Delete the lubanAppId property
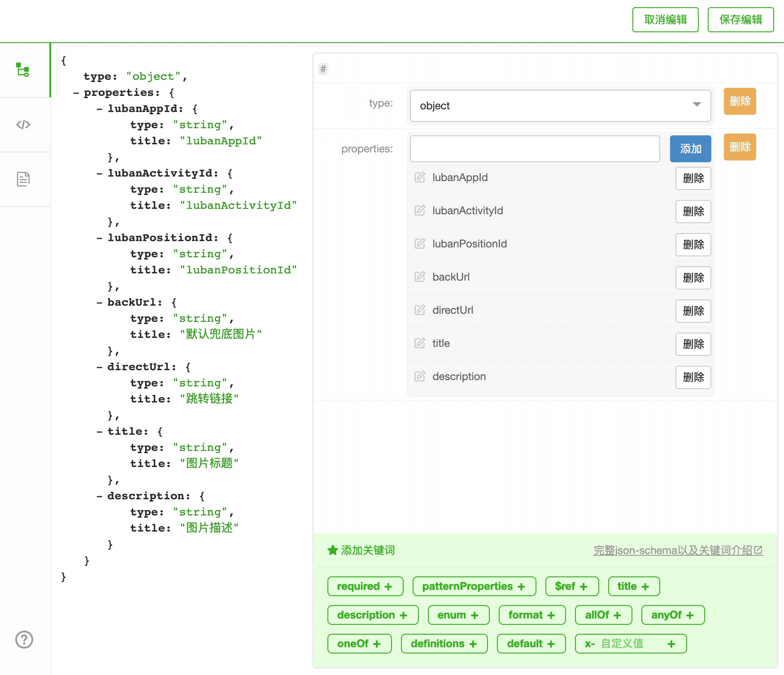784x675 pixels. [693, 178]
